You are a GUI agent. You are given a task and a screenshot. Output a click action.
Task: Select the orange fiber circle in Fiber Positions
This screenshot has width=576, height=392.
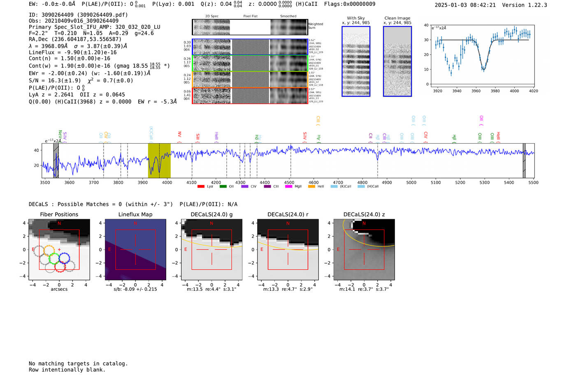pyautogui.click(x=49, y=251)
